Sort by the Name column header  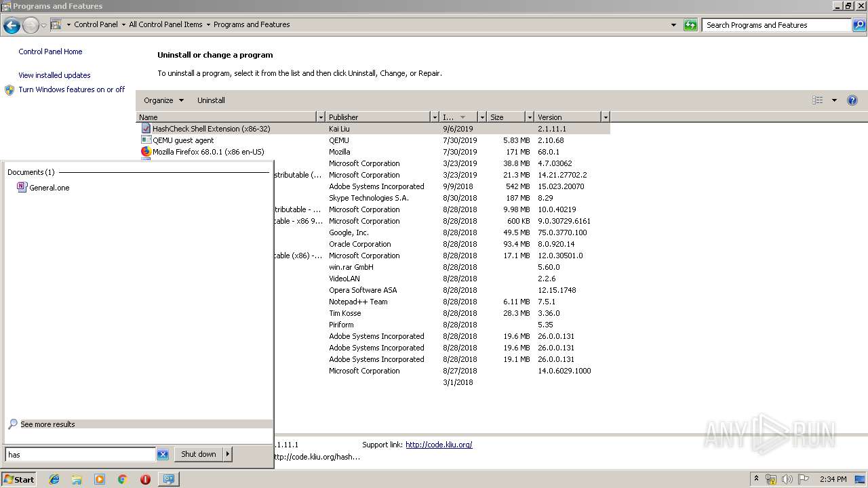point(226,117)
